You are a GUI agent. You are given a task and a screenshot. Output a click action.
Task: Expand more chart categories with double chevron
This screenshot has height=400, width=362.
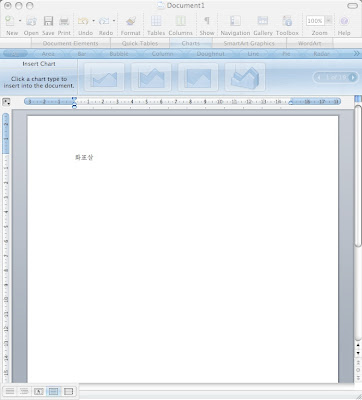tap(356, 54)
